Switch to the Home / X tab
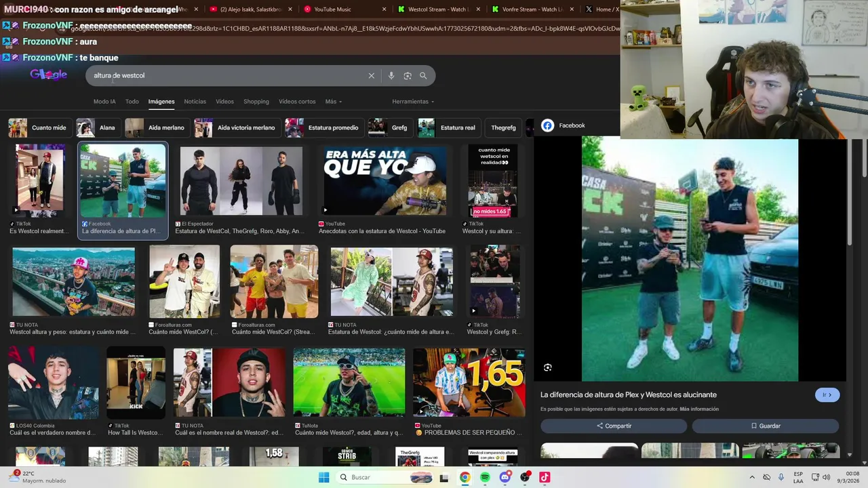 pos(601,9)
